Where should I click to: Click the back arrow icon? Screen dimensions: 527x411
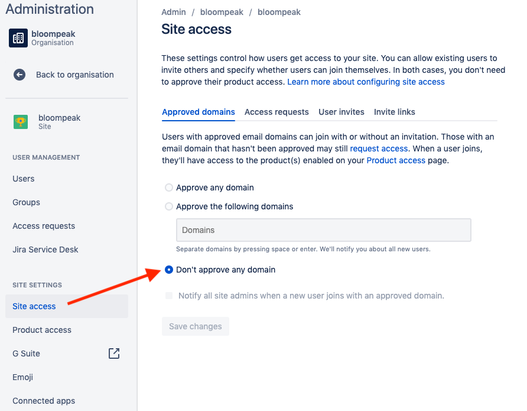pos(19,75)
